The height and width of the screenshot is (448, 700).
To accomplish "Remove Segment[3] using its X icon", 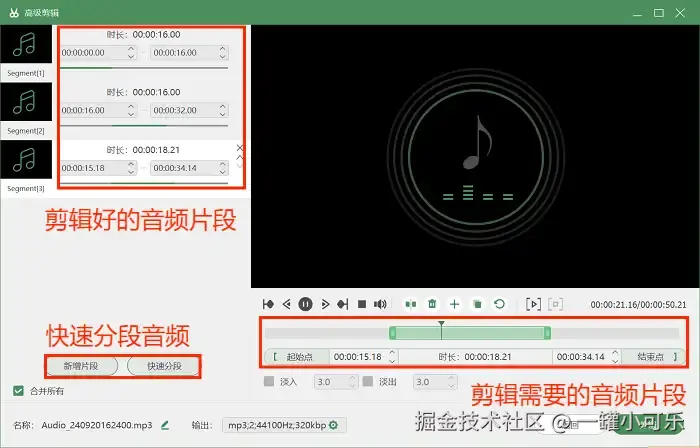I will [240, 148].
